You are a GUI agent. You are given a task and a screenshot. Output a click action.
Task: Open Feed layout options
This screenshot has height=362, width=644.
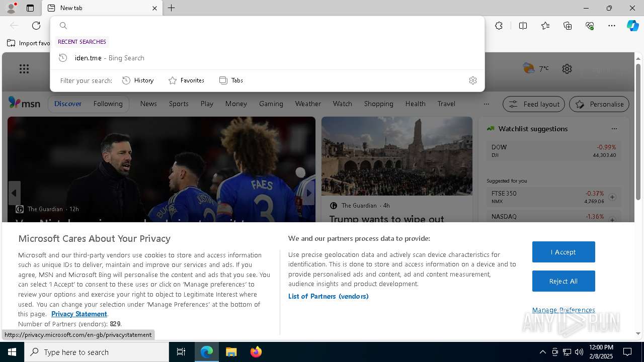point(534,104)
